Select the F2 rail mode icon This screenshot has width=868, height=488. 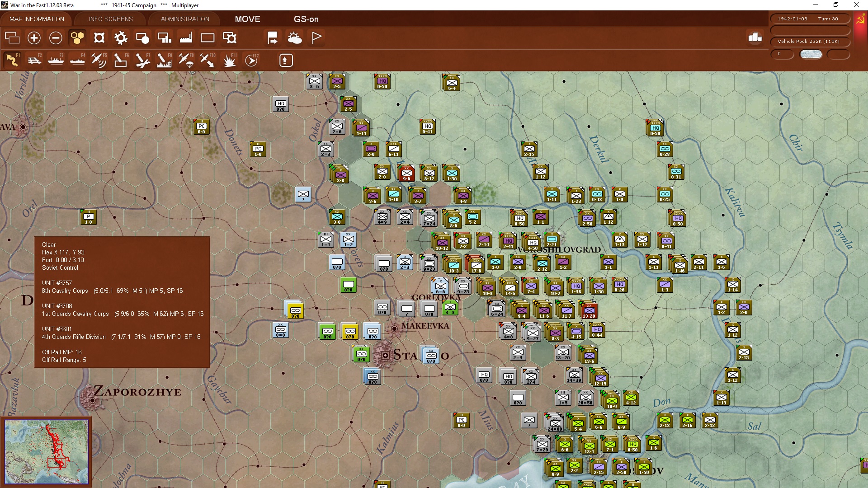tap(34, 60)
